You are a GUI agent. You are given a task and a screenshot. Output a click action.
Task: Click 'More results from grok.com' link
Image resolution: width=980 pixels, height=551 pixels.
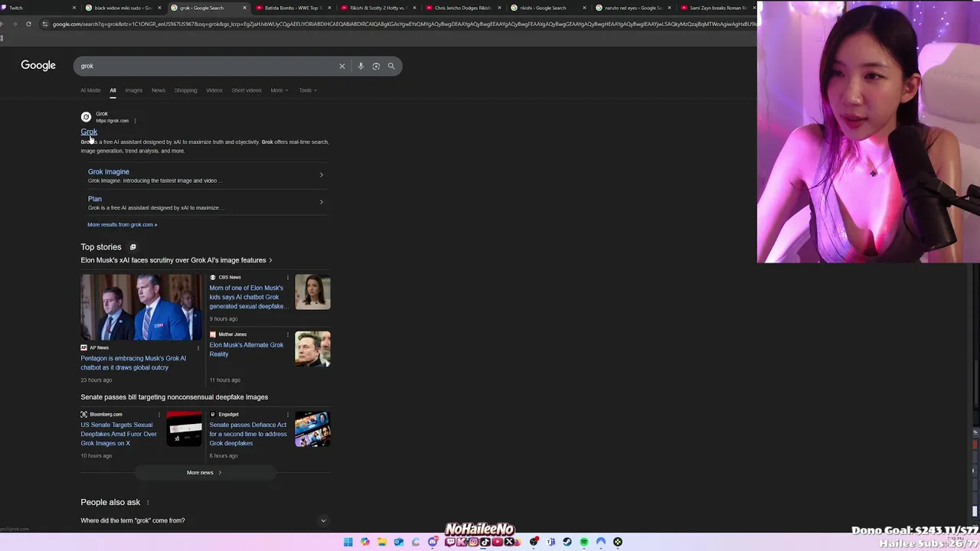coord(122,224)
